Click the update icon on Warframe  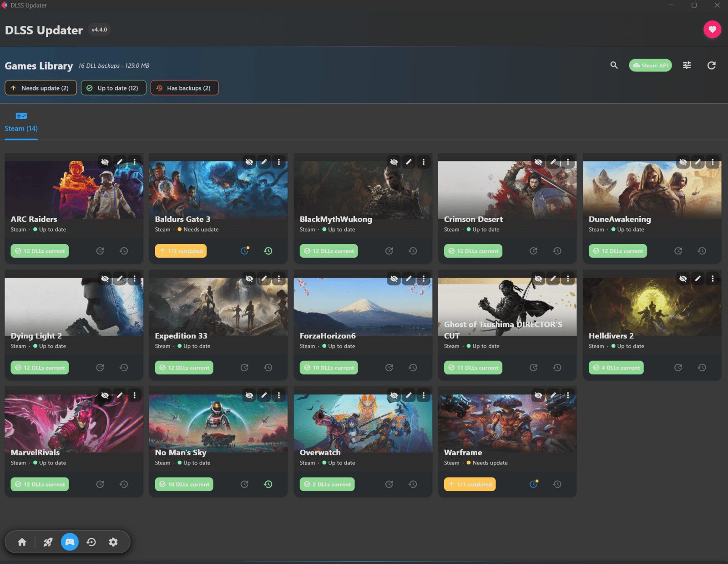pyautogui.click(x=534, y=484)
